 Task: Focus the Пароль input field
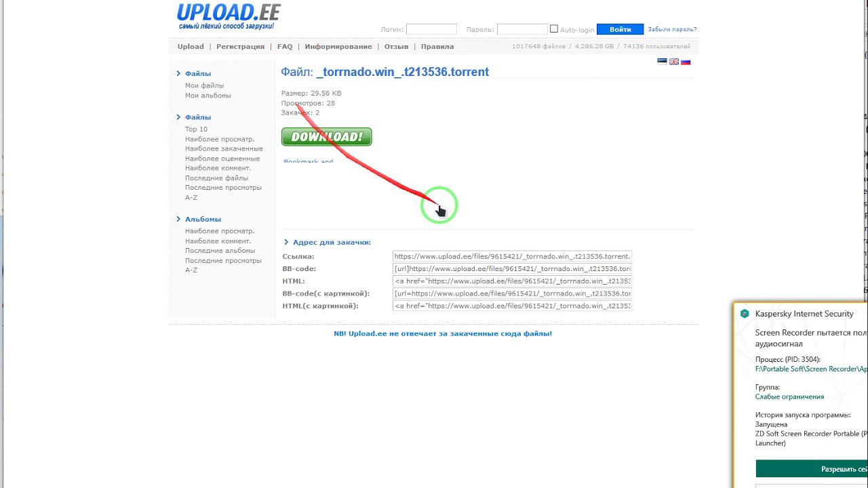(522, 29)
